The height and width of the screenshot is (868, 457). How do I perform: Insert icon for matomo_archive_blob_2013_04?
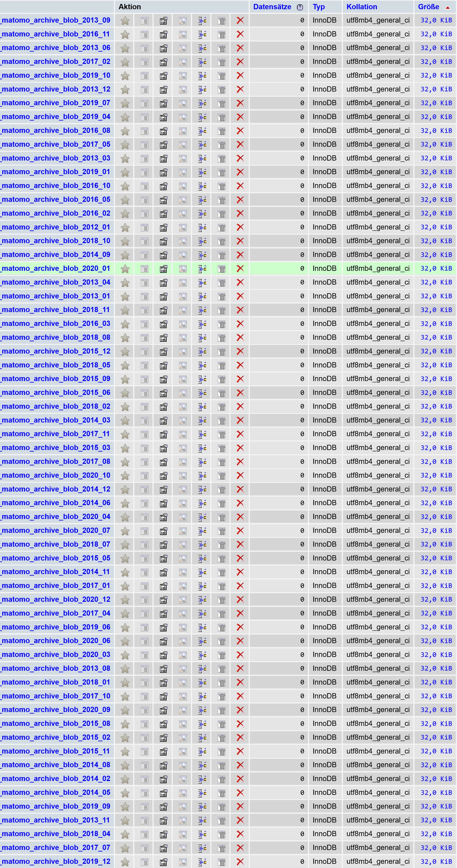(x=202, y=283)
